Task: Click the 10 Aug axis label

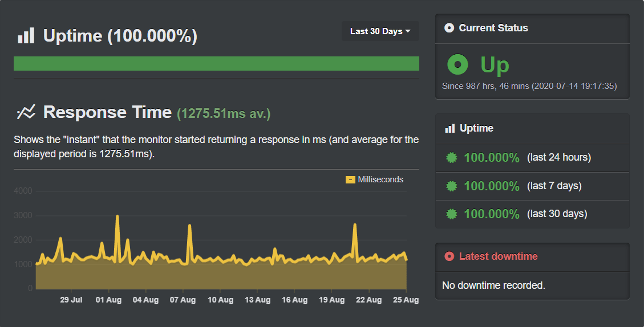Action: (221, 300)
